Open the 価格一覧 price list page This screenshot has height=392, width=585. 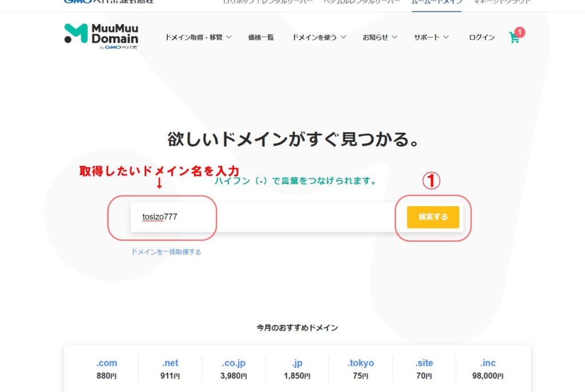(x=261, y=37)
